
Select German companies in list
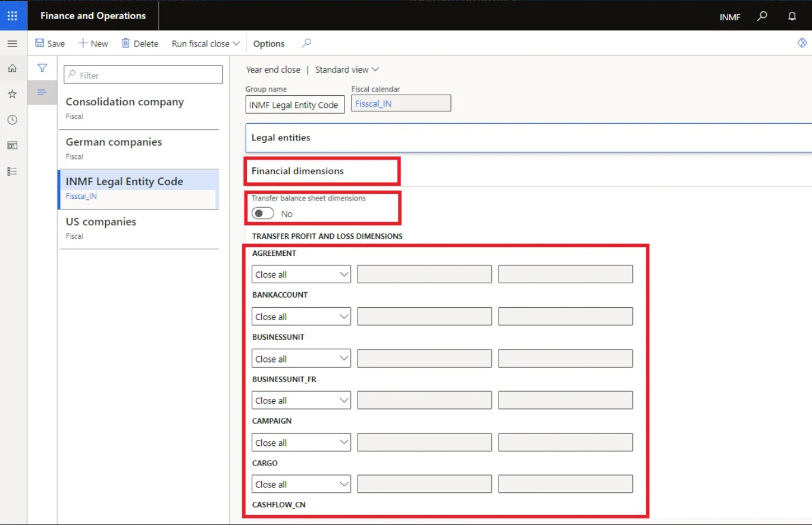[x=139, y=148]
